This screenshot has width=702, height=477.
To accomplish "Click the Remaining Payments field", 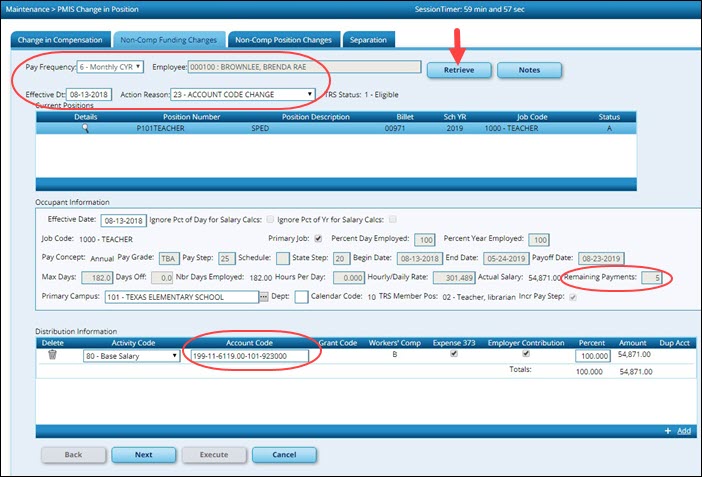I will coord(651,278).
